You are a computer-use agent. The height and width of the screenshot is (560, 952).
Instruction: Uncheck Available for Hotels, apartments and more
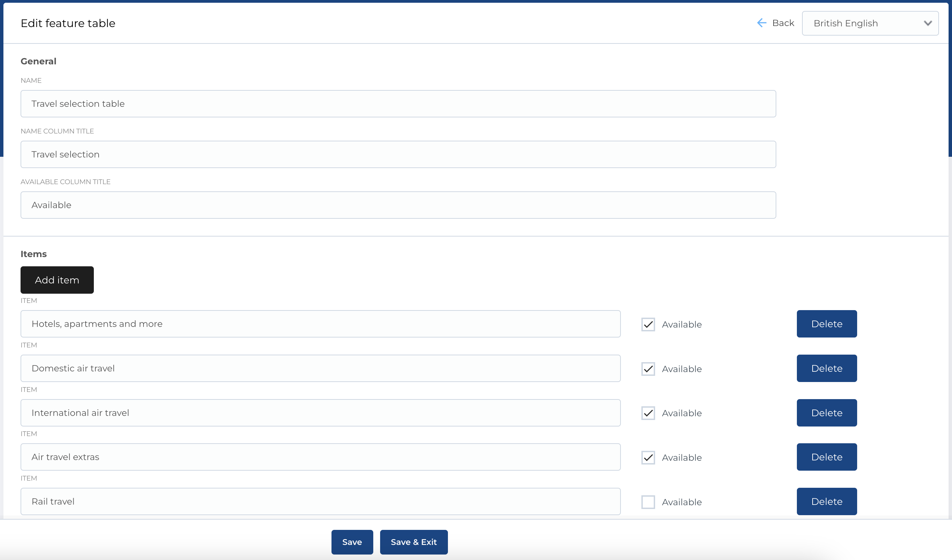point(648,324)
